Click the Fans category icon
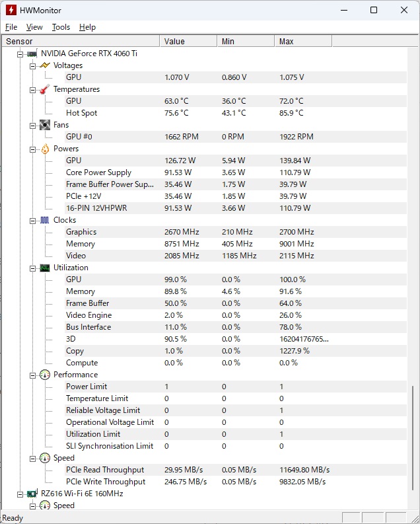Screen dimensions: 420x524 coord(44,125)
